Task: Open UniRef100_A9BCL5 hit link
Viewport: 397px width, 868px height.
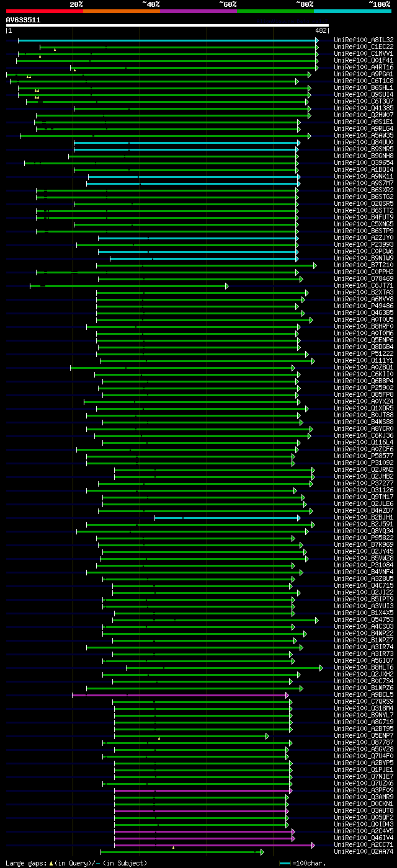Action: point(364,694)
